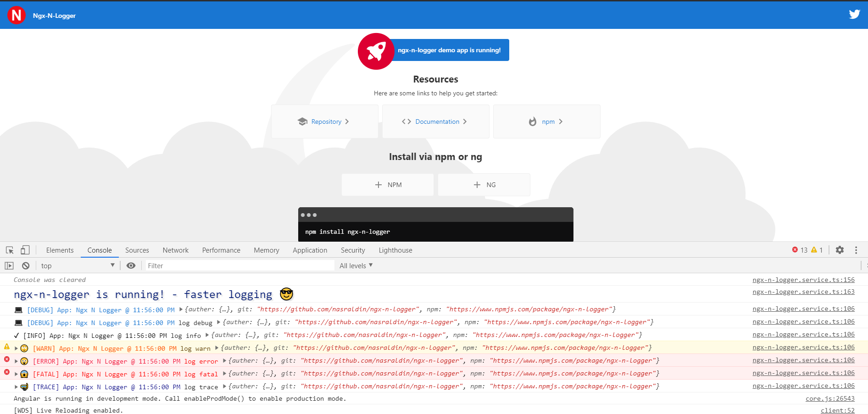This screenshot has height=414, width=868.
Task: Click the plus icon on NG button
Action: pyautogui.click(x=477, y=185)
